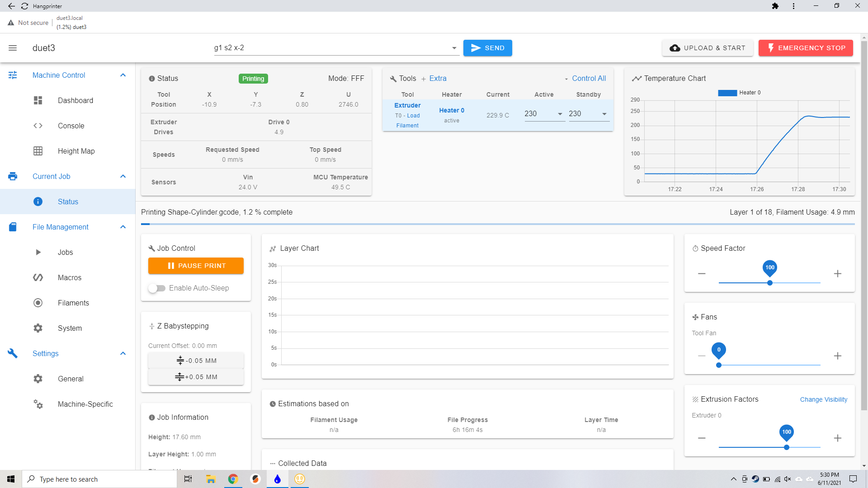The image size is (868, 488).
Task: Click the System gear icon
Action: pyautogui.click(x=38, y=328)
